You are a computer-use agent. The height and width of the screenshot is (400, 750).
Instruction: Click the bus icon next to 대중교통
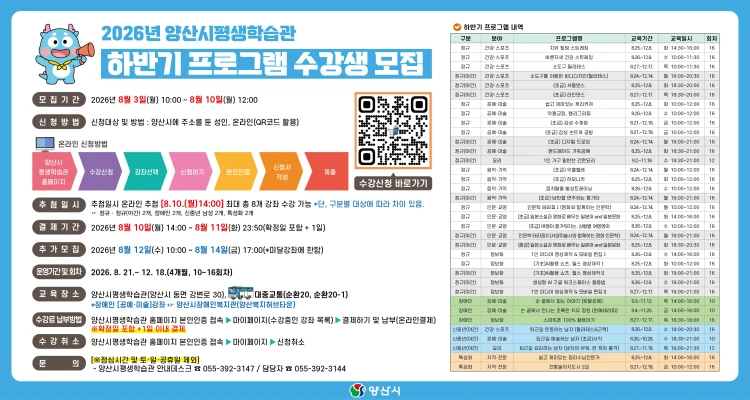click(240, 293)
